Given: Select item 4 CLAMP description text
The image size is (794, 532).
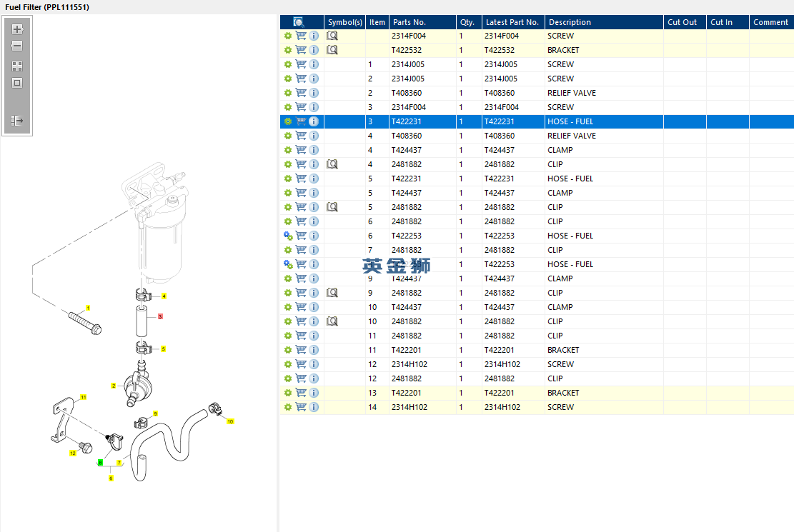Looking at the screenshot, I should point(560,151).
